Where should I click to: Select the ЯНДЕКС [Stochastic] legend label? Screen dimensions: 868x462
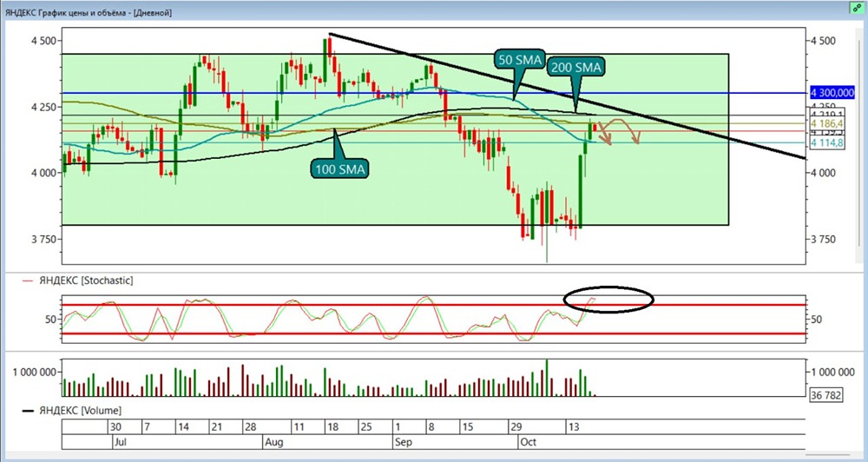click(x=86, y=280)
